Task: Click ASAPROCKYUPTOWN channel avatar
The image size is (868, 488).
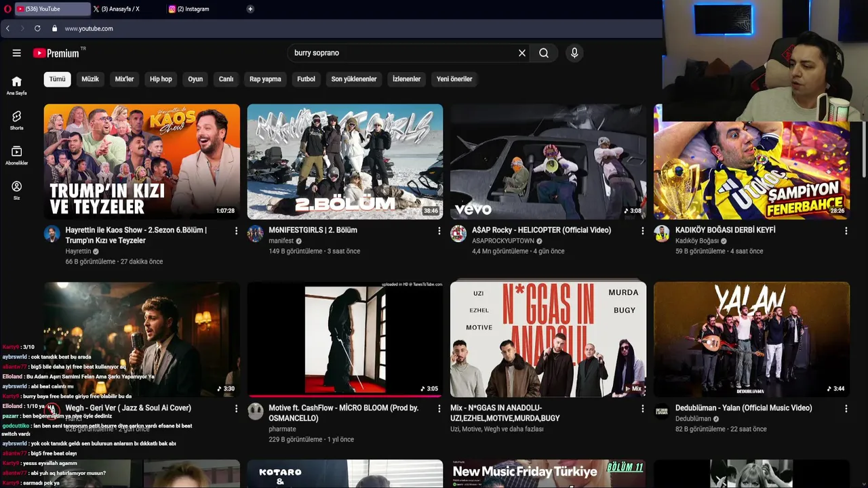Action: click(x=458, y=234)
